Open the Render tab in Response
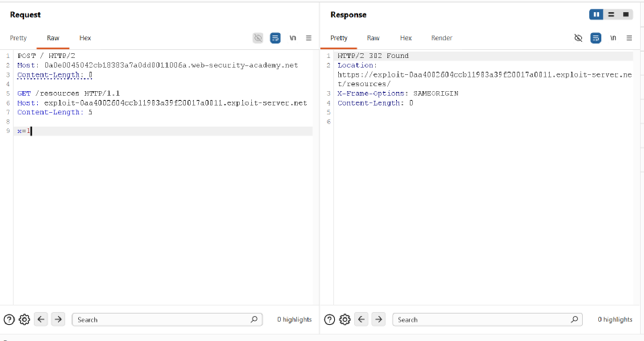 441,38
